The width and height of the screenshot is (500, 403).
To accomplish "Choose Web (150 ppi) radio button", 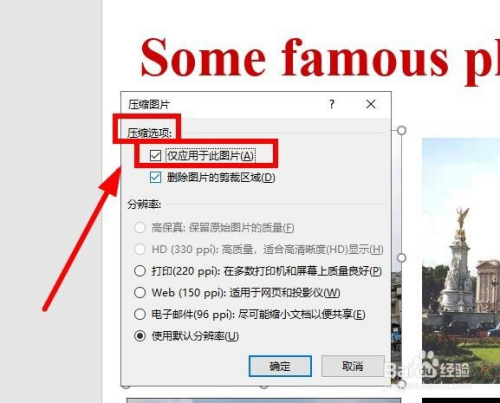I will [x=140, y=293].
